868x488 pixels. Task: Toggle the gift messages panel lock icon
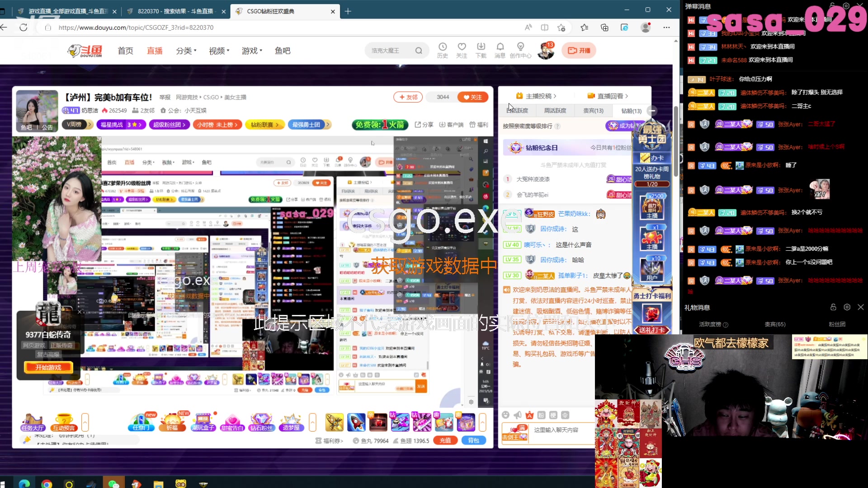coord(833,307)
